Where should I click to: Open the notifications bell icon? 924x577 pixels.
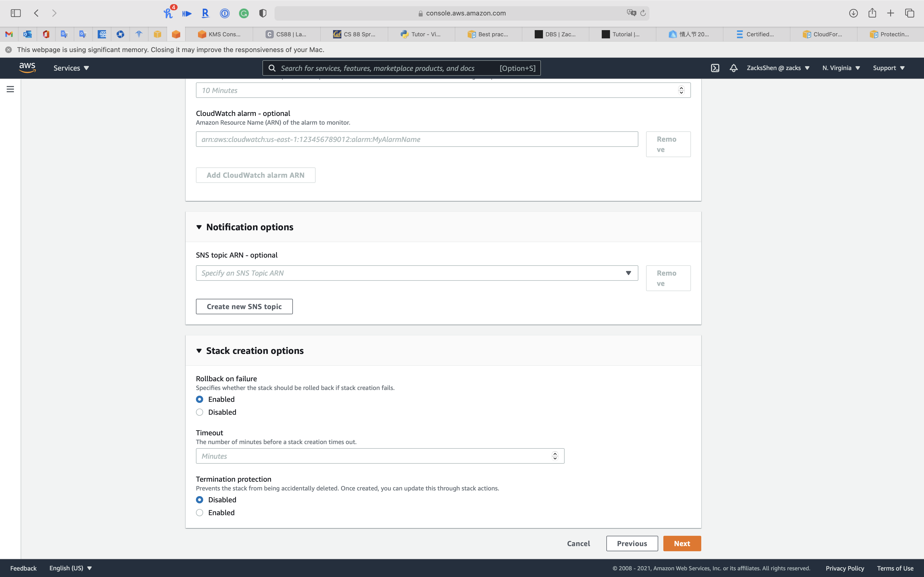pos(733,68)
